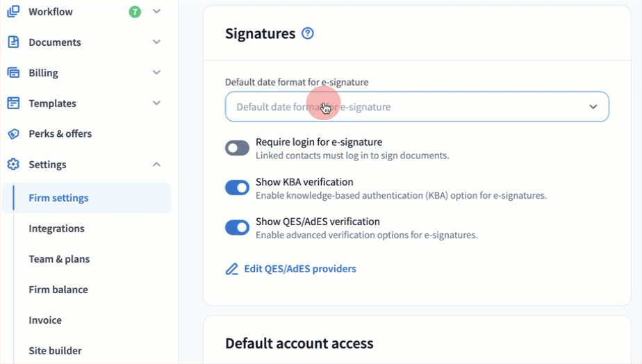Click the Perks & offers tag icon
This screenshot has width=642, height=364.
(13, 133)
